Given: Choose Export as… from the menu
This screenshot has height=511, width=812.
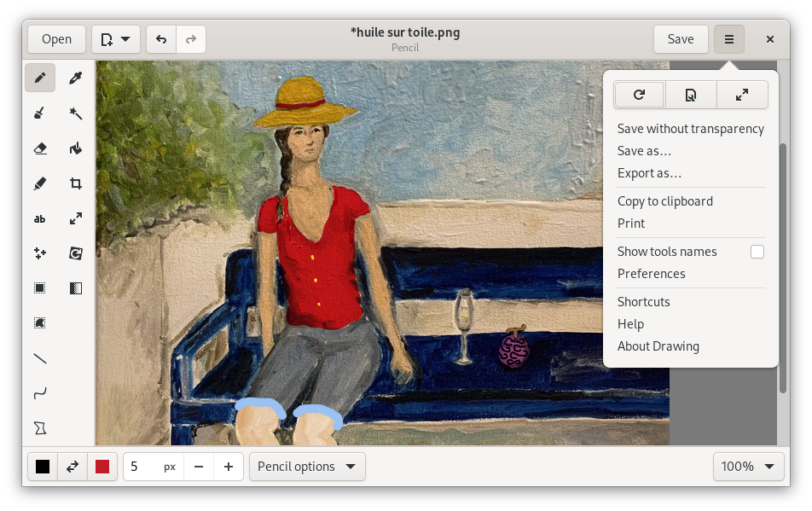Looking at the screenshot, I should (649, 173).
